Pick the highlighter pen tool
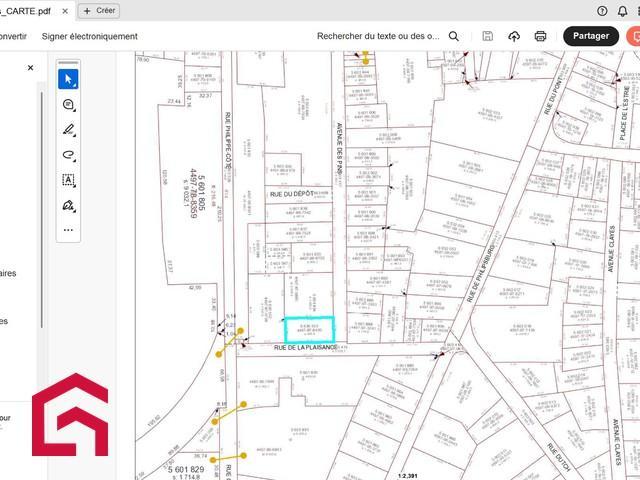This screenshot has width=640, height=480. pos(69,130)
